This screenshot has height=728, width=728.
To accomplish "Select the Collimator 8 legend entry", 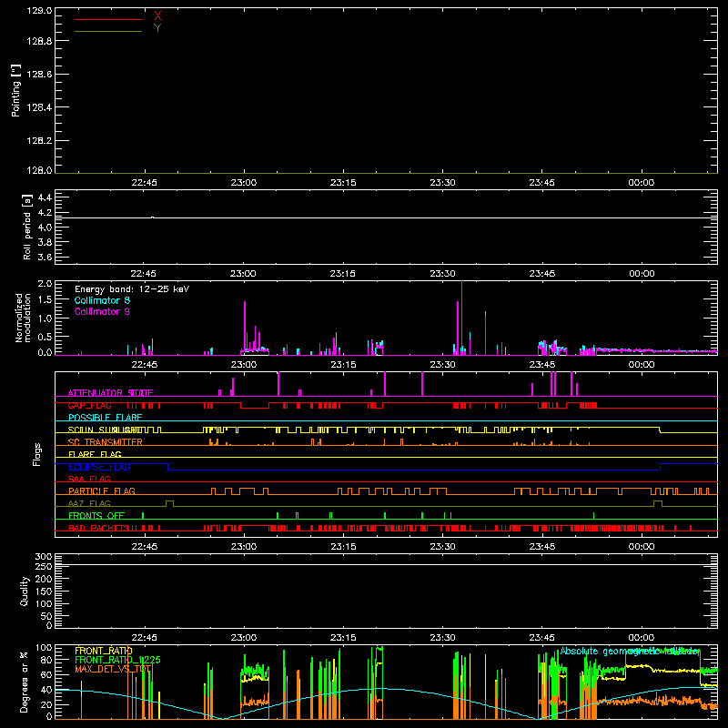I will click(102, 300).
